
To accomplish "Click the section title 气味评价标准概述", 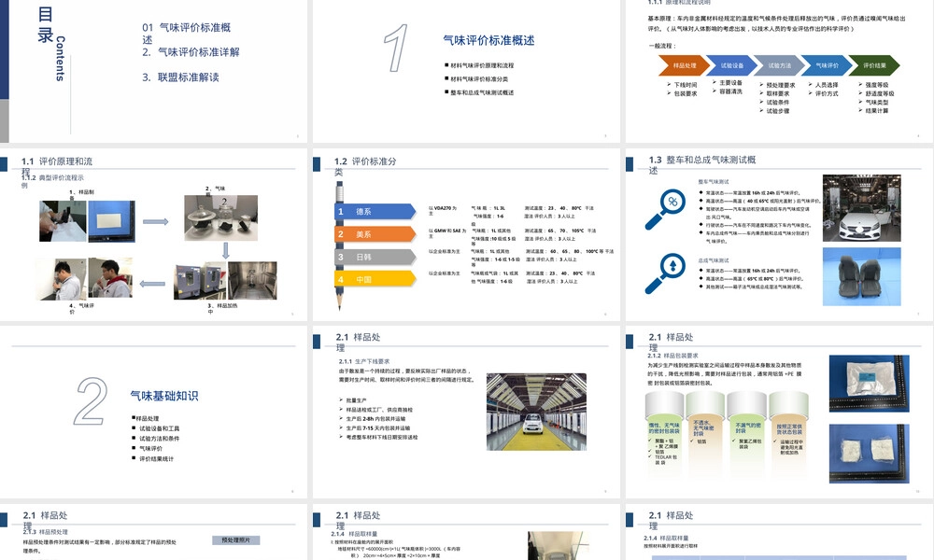I will (488, 40).
